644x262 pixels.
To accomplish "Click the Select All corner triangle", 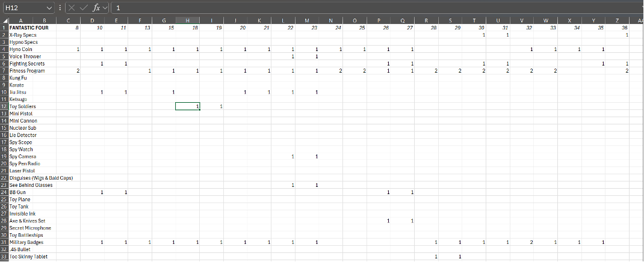I will click(x=4, y=20).
